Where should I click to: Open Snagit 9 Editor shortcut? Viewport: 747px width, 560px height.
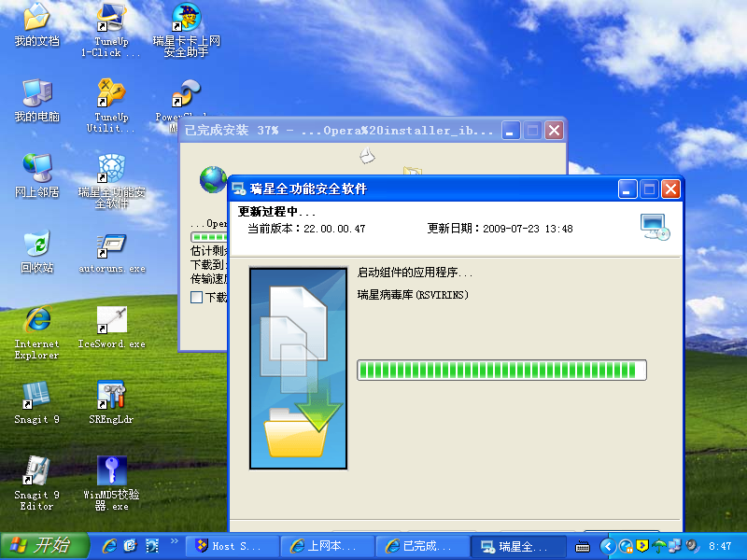36,483
